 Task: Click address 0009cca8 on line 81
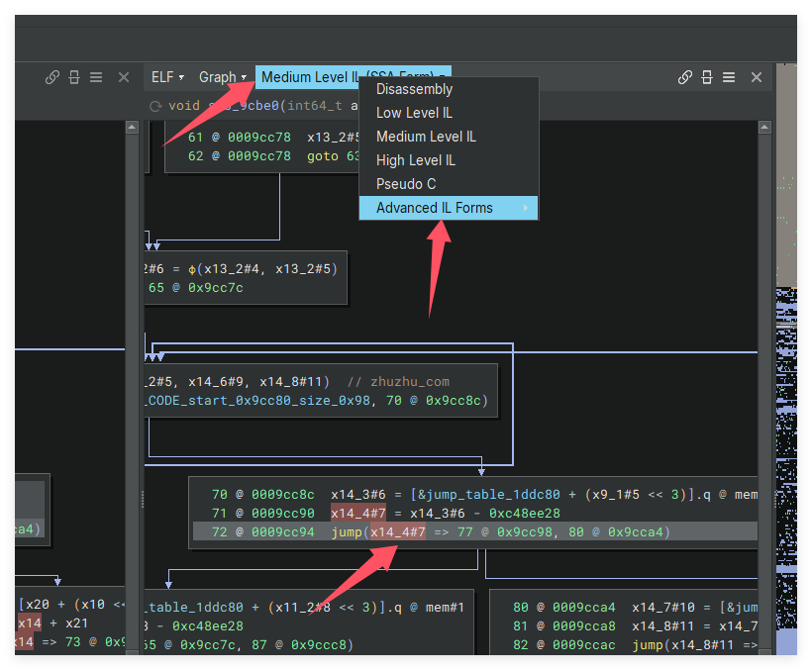click(584, 626)
